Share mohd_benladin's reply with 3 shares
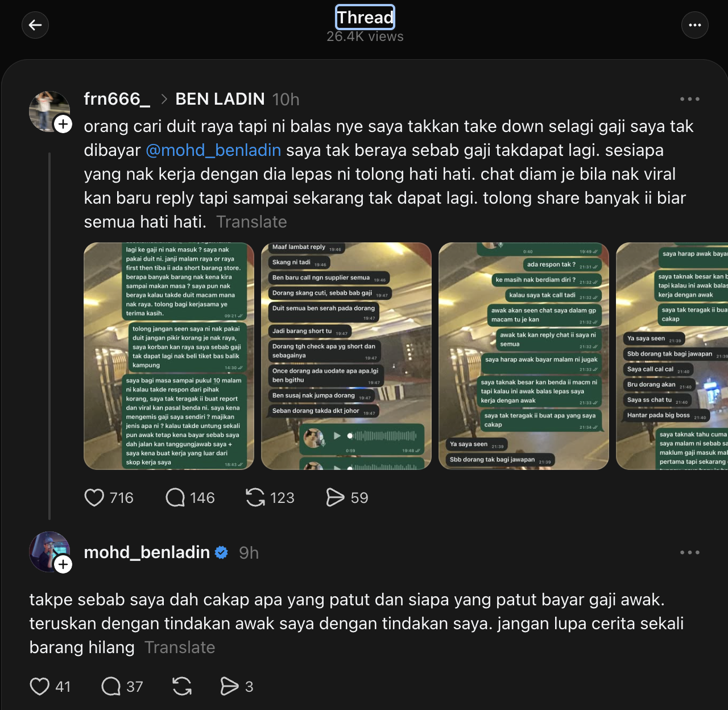Screen dimensions: 728x710 [x=229, y=687]
